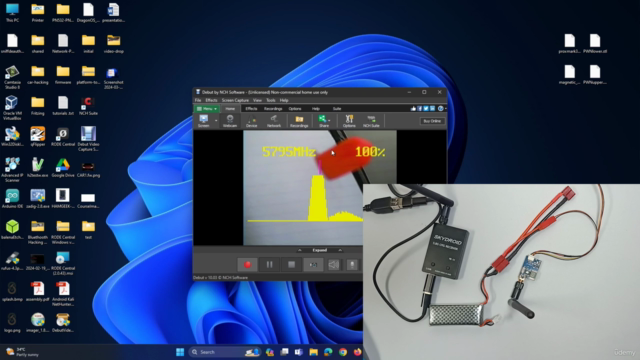The height and width of the screenshot is (360, 640).
Task: Click the Share toolbar icon
Action: click(323, 121)
